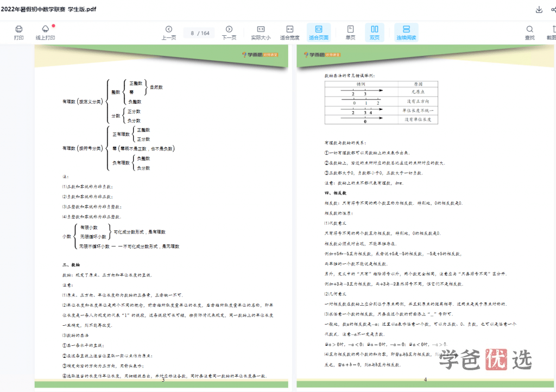Click table cell 单位长度不统一
556x392 pixels.
418,111
